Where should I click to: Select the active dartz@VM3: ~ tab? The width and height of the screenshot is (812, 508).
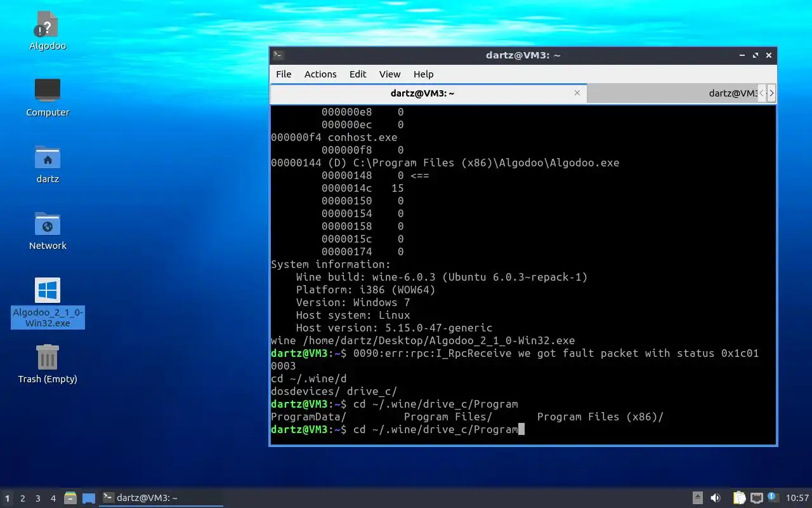422,93
